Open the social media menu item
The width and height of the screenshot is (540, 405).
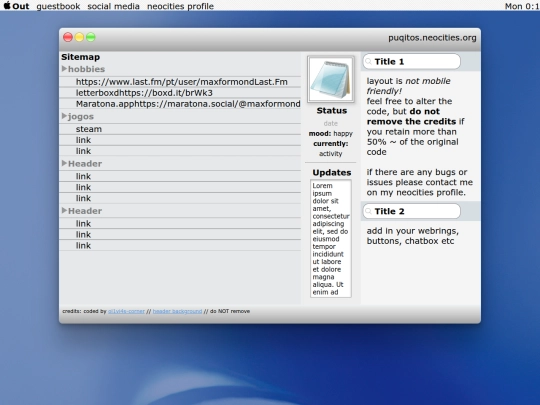pos(113,6)
